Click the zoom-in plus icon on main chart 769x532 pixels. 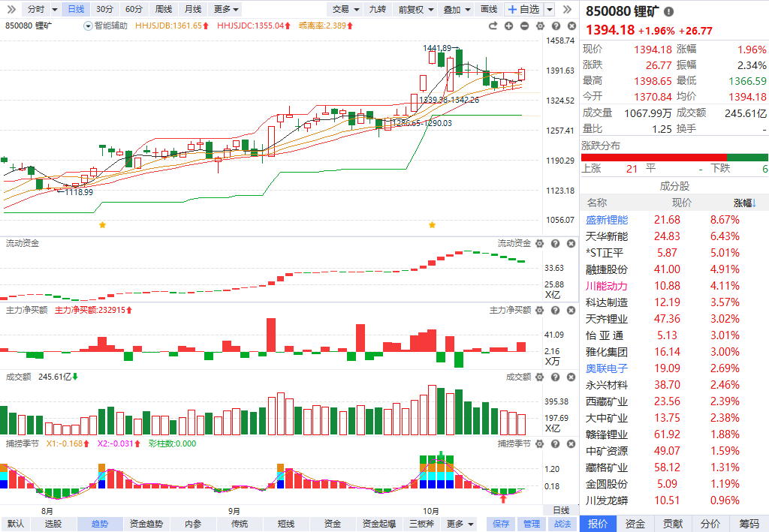point(509,26)
